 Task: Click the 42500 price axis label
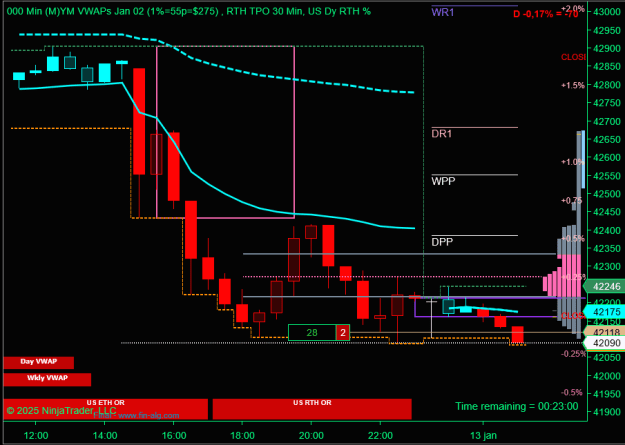(607, 194)
